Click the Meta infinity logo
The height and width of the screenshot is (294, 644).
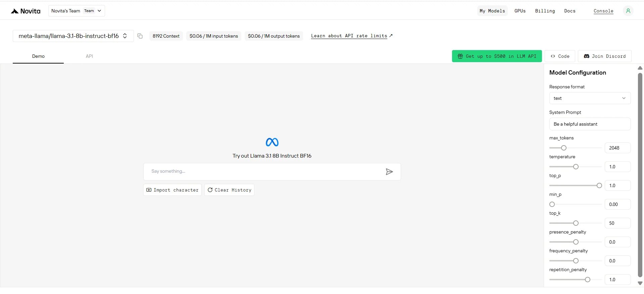click(x=272, y=142)
